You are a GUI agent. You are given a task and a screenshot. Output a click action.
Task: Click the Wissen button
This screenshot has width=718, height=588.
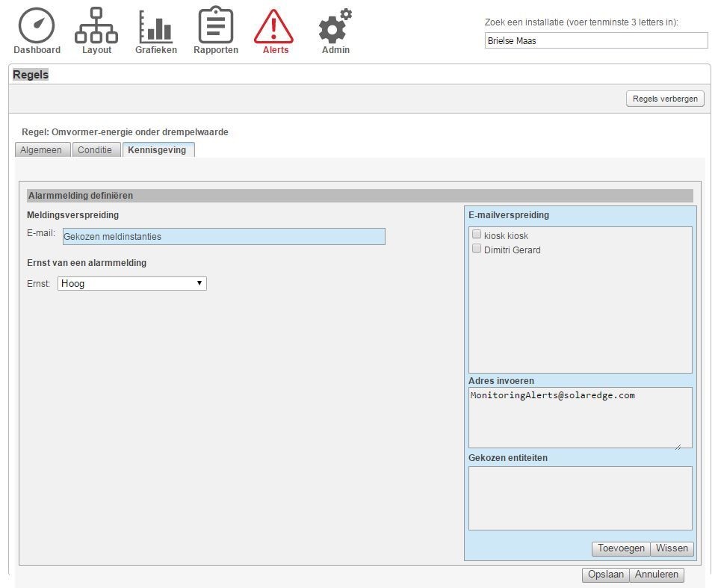672,548
